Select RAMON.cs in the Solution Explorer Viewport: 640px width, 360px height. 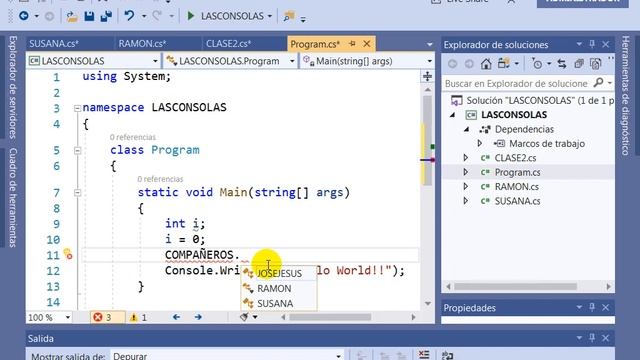point(516,187)
